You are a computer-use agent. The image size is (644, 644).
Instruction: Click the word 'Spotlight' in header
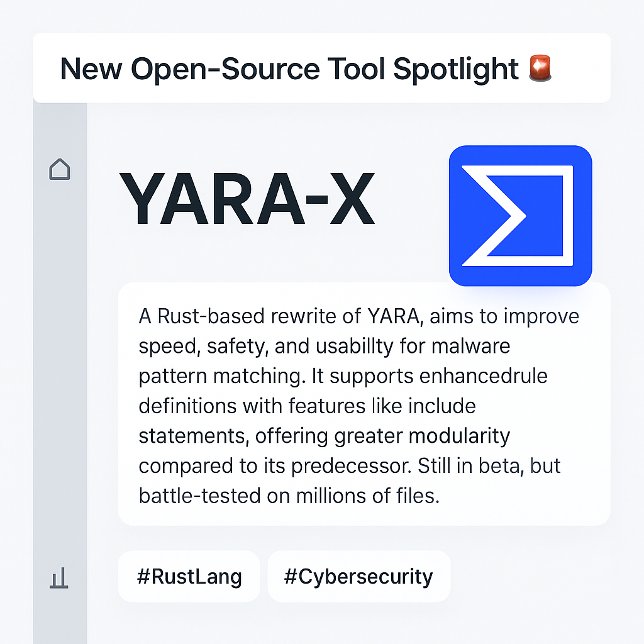[x=456, y=69]
